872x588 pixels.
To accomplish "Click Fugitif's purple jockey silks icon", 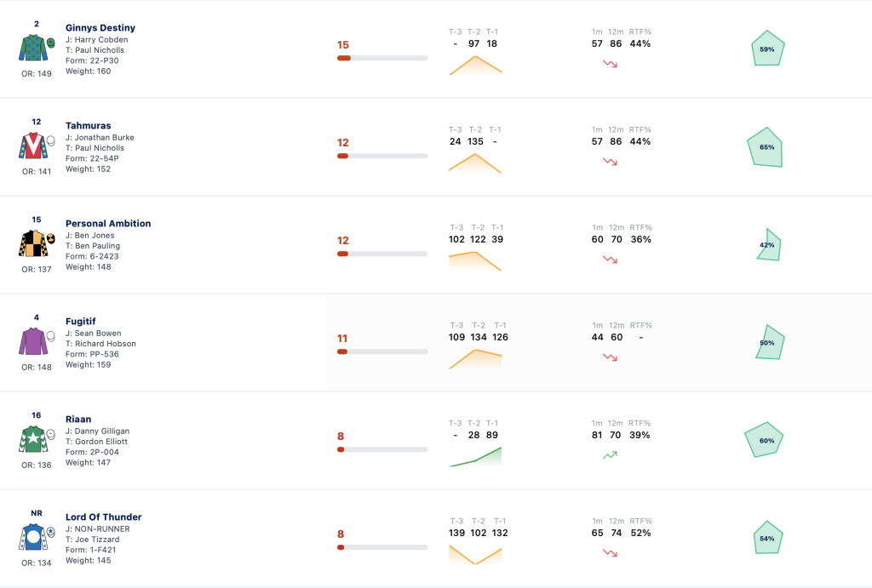I will coord(37,340).
